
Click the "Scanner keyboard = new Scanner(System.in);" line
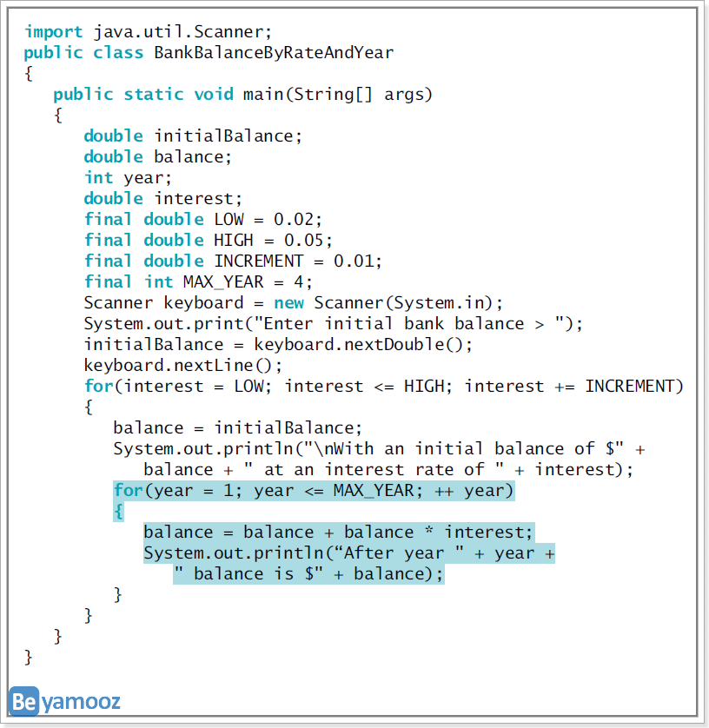coord(293,302)
